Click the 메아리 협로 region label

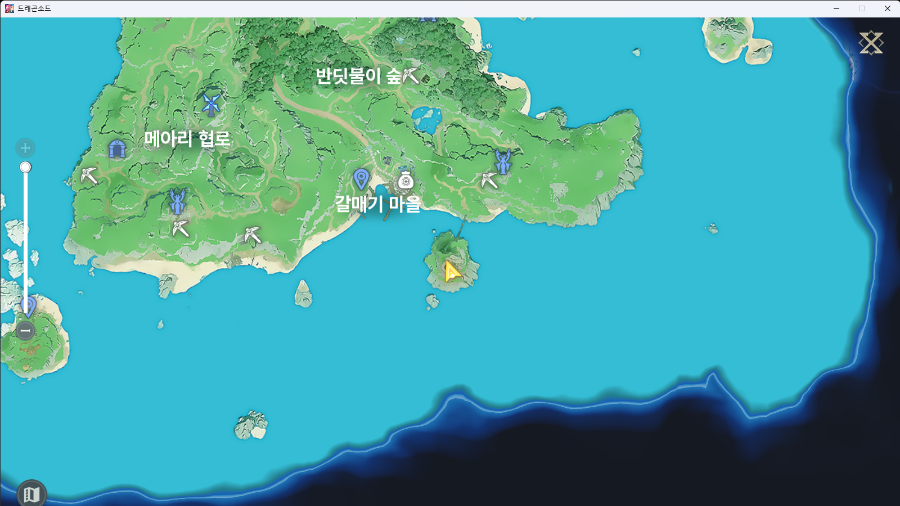[187, 139]
